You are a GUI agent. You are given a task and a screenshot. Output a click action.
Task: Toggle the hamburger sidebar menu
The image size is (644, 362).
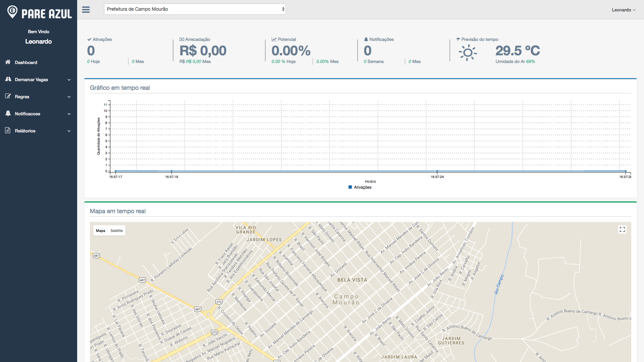point(86,10)
